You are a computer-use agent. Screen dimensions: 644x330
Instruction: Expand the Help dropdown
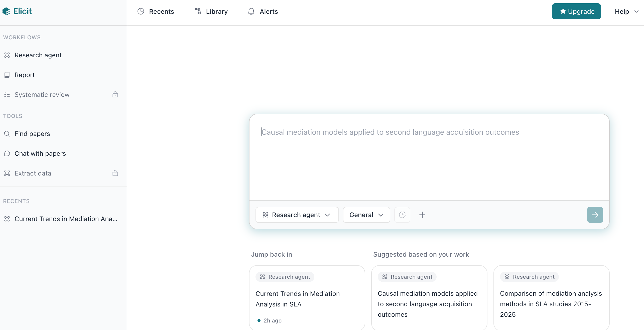[x=627, y=12]
